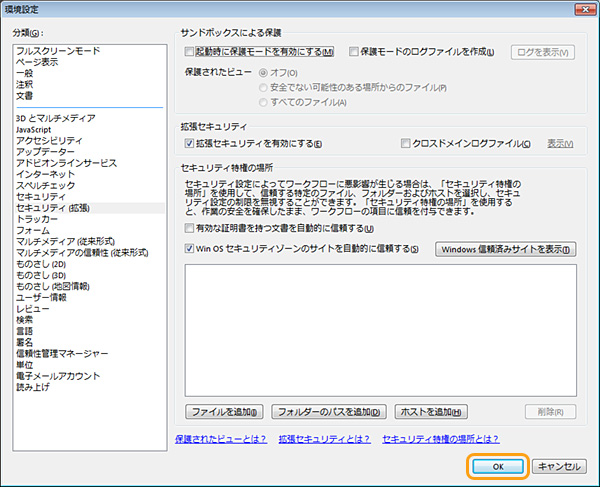Check 有効な証明書を持つ文書を自動的に信頼する

(190, 229)
